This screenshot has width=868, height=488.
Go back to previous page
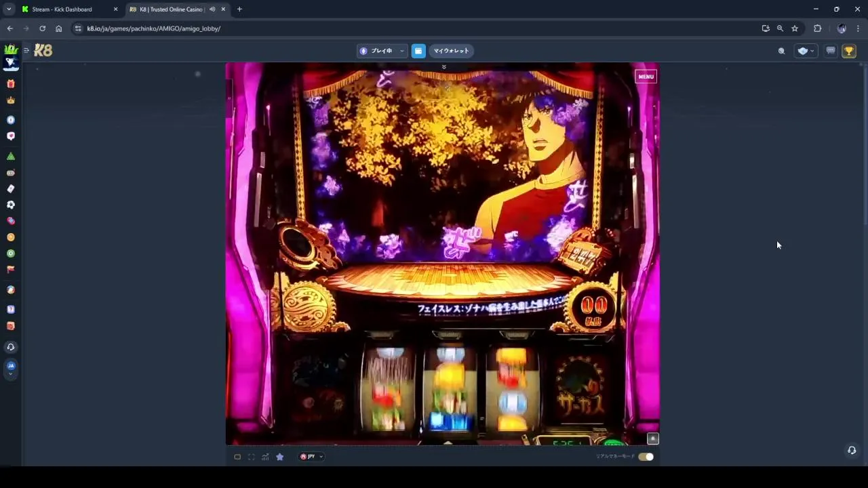coord(9,28)
